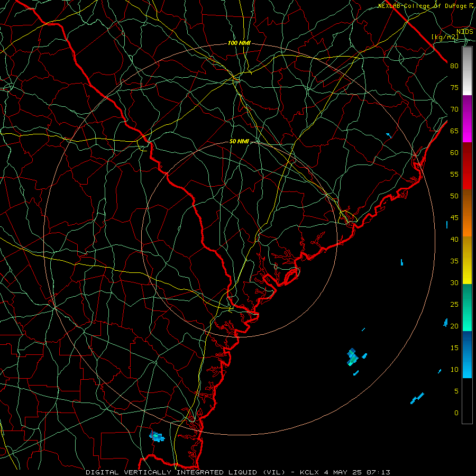Click the 50 NMI range ring label
476x476 pixels.
point(239,141)
